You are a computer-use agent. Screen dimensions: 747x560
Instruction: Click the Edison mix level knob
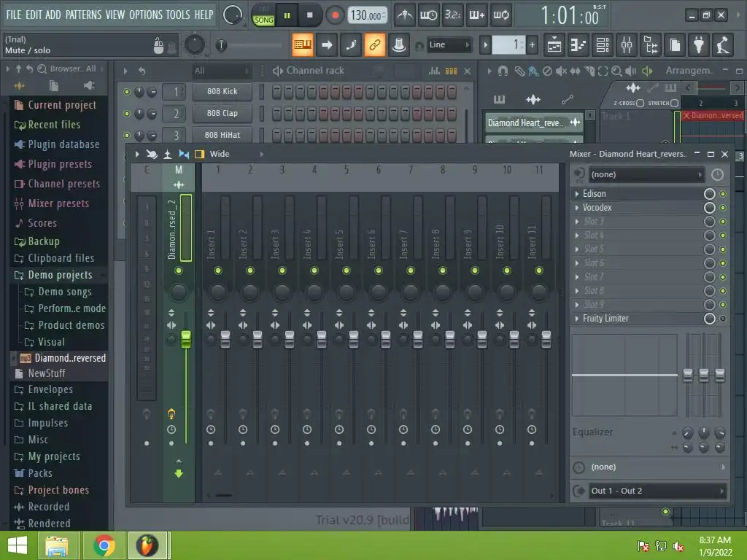click(x=709, y=194)
